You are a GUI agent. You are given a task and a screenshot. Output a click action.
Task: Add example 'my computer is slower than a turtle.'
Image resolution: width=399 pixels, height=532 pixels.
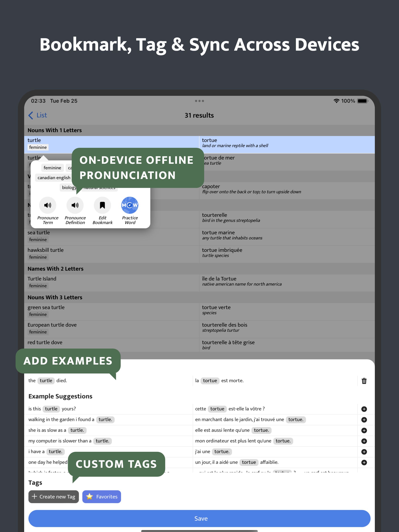click(364, 441)
